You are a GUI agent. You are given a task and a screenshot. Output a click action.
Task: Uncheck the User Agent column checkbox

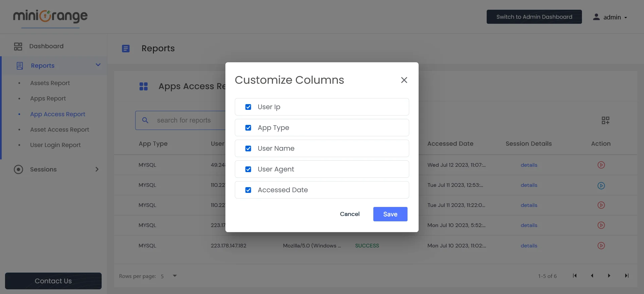pos(248,169)
